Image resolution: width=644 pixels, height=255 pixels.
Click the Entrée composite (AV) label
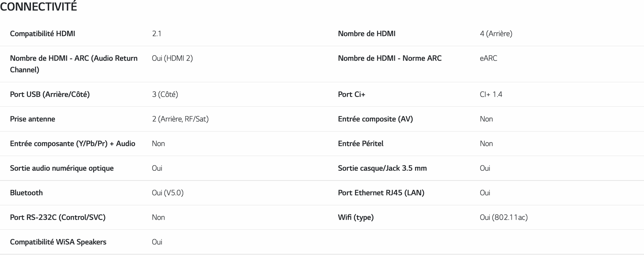[375, 119]
